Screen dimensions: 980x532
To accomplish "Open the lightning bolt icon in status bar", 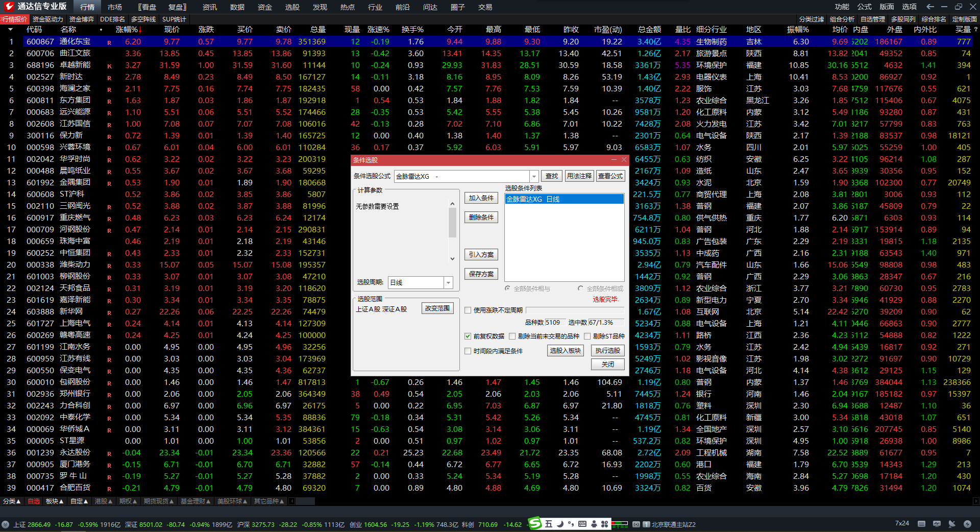I will coord(967,524).
